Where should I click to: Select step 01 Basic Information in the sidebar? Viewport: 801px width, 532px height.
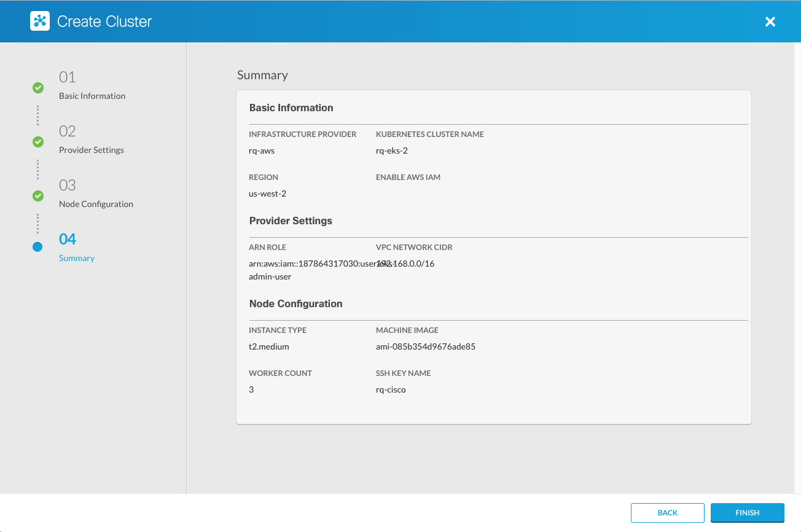(x=92, y=96)
